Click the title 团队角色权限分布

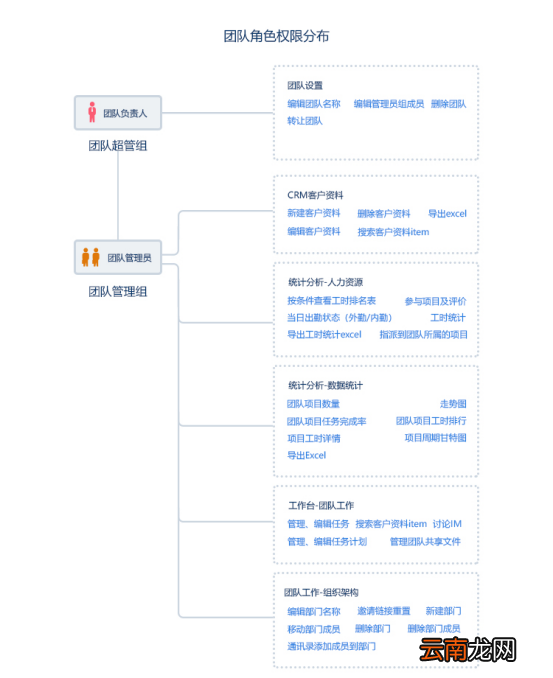(x=276, y=36)
